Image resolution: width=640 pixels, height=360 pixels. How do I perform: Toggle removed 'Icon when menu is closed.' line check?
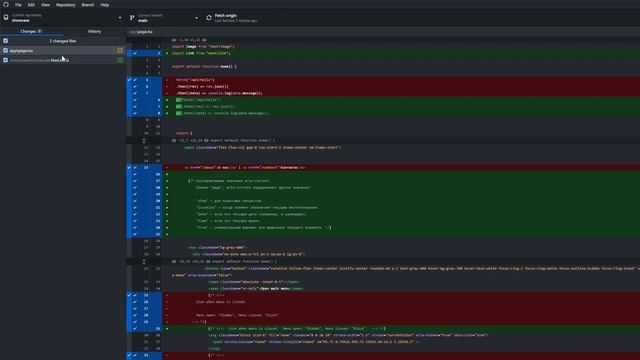click(x=135, y=302)
